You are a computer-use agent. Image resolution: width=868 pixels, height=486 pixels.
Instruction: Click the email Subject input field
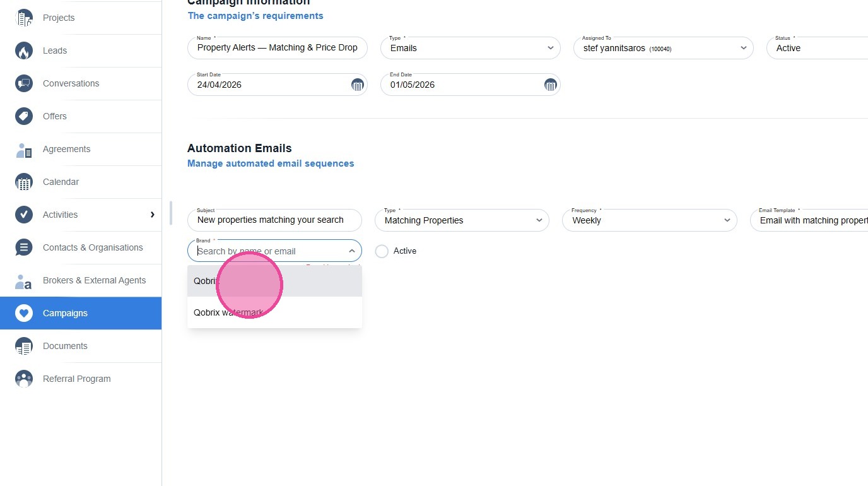(274, 220)
